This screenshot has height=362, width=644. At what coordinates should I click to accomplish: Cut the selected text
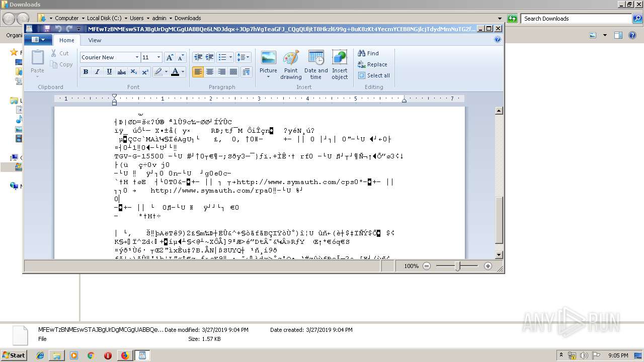point(59,53)
